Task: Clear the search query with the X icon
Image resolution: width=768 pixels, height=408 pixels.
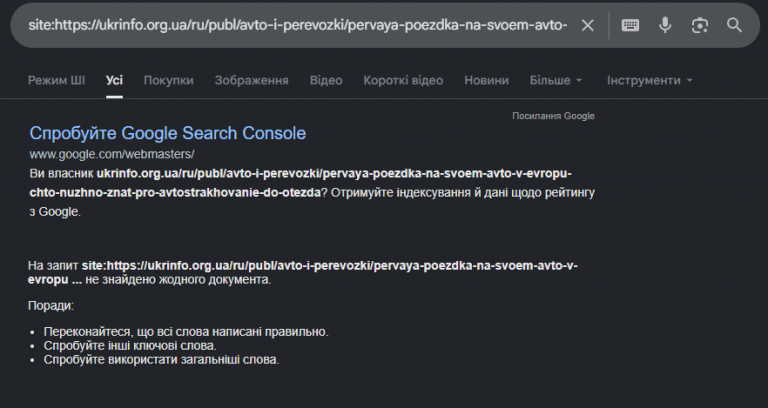Action: tap(587, 25)
